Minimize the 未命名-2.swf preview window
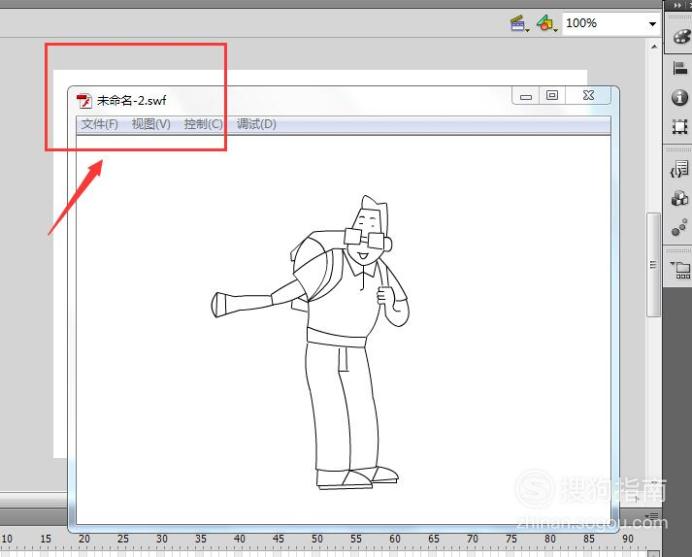Image resolution: width=692 pixels, height=557 pixels. click(526, 96)
